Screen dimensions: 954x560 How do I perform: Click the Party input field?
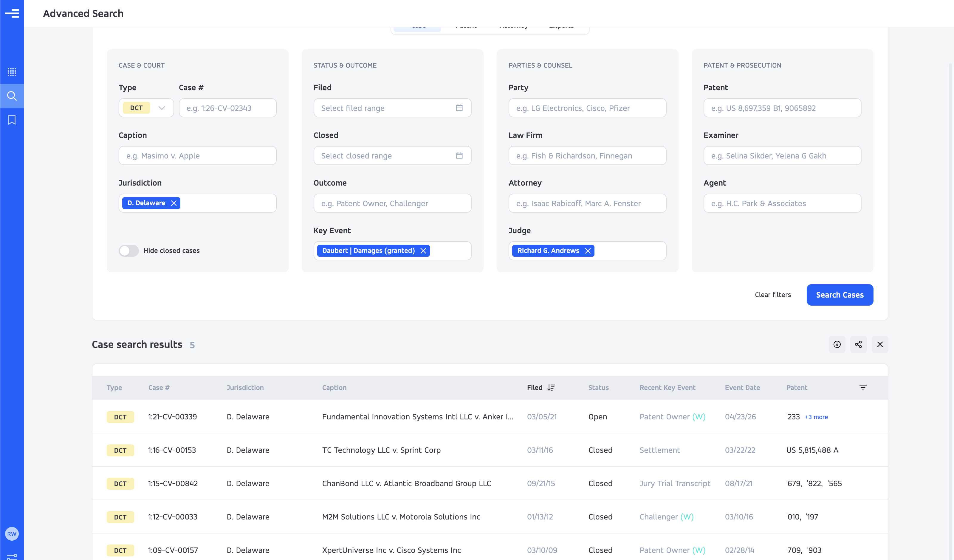[x=588, y=108]
